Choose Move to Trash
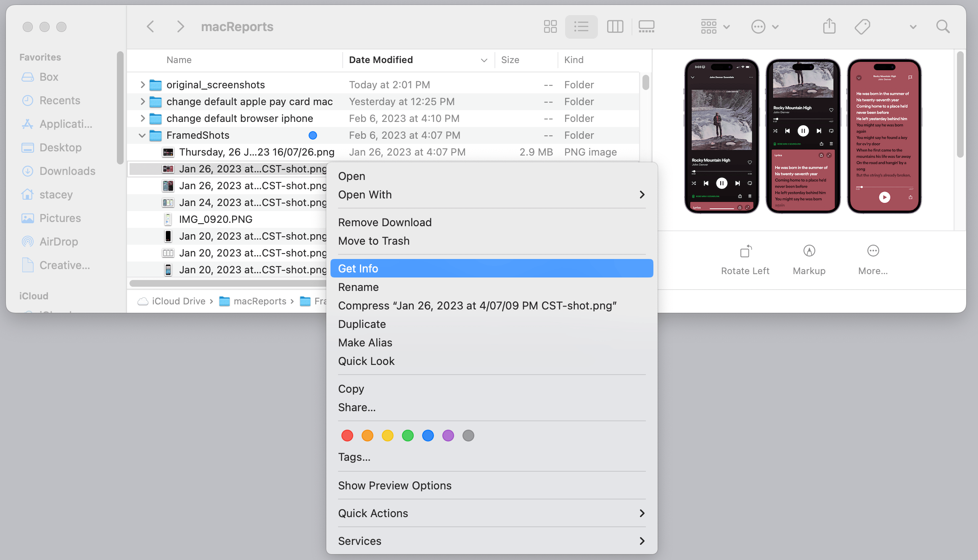The image size is (978, 560). (x=492, y=241)
